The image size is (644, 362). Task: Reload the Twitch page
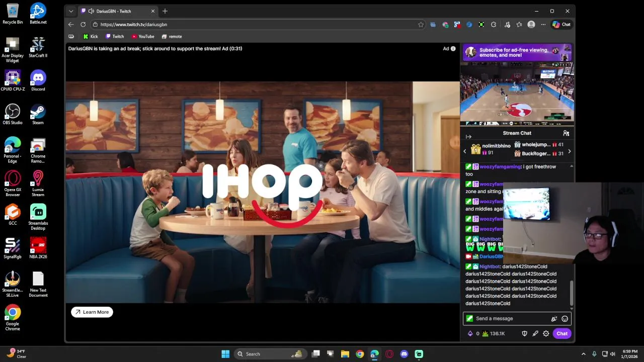pyautogui.click(x=83, y=24)
